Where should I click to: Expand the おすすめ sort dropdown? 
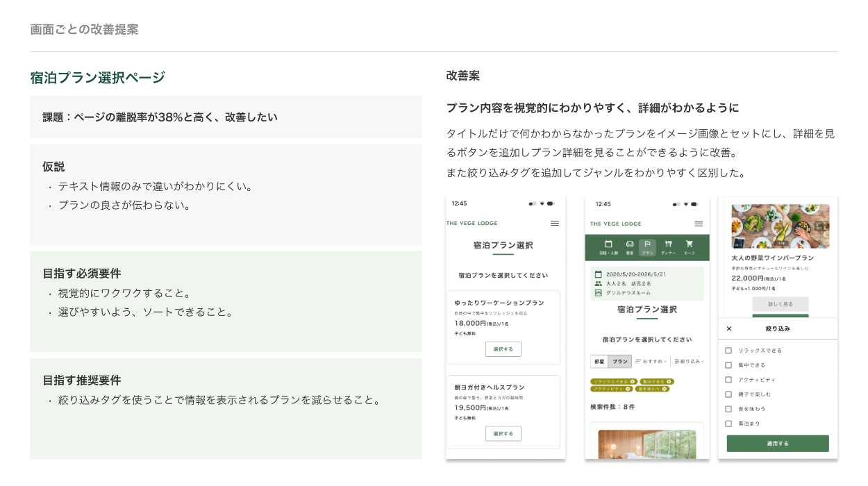tap(651, 361)
